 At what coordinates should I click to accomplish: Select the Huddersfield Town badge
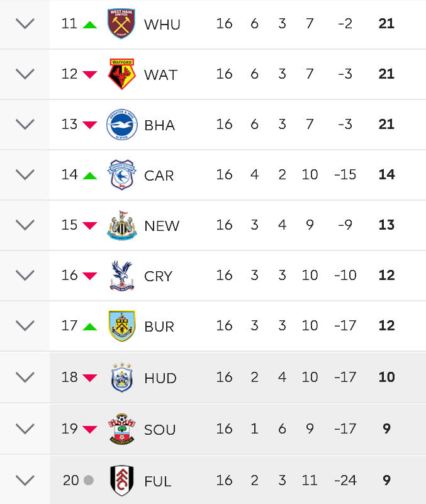click(x=122, y=378)
